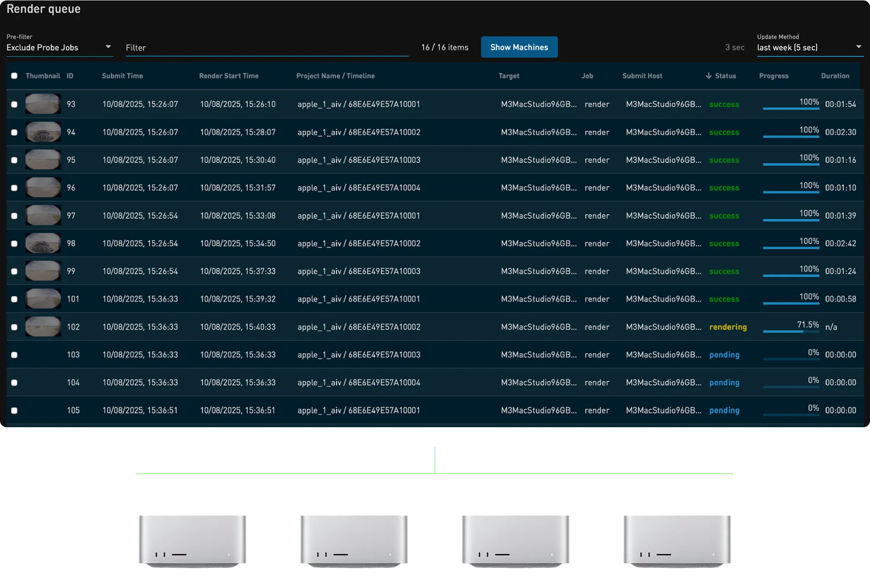Open the Update Method dropdown arrow

pyautogui.click(x=858, y=47)
